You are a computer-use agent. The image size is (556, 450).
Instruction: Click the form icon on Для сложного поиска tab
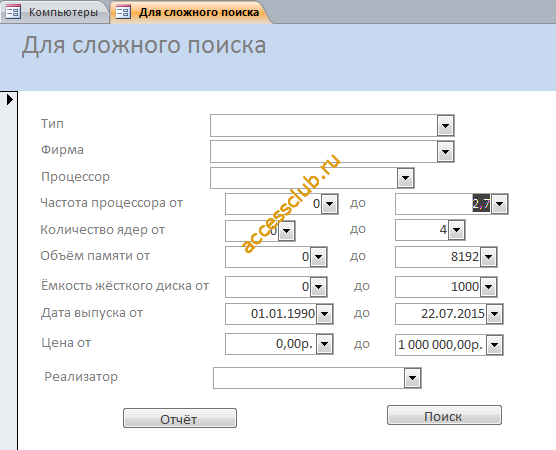[x=123, y=12]
